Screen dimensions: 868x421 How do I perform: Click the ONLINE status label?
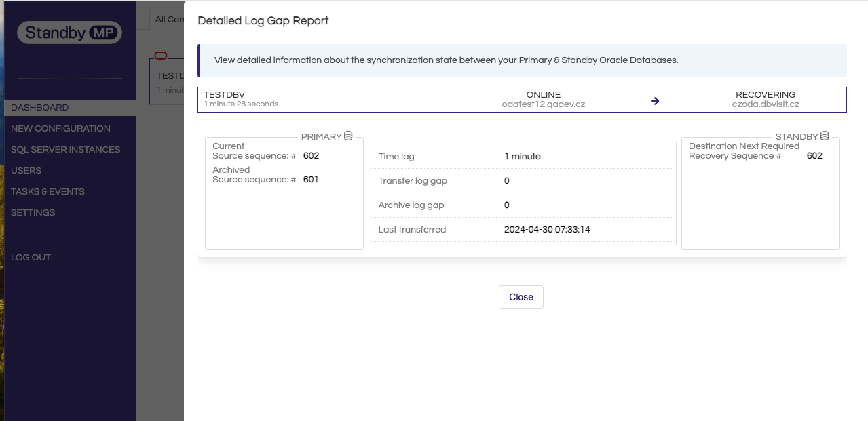[x=544, y=95]
